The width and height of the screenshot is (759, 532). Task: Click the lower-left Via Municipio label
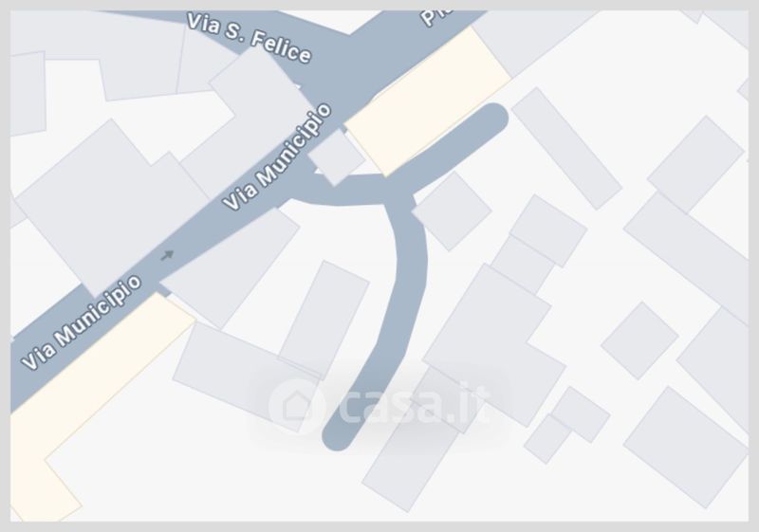(x=82, y=322)
